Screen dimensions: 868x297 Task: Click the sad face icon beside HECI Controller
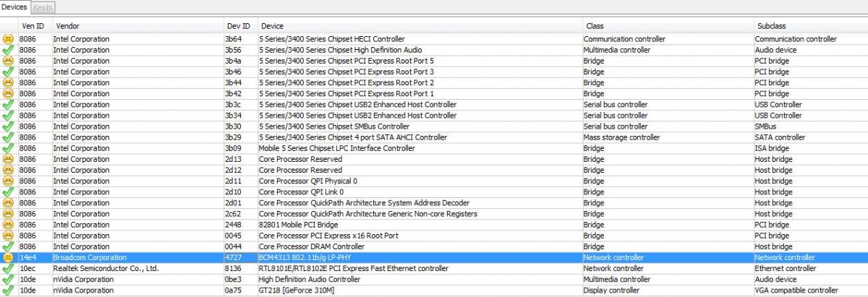pyautogui.click(x=8, y=39)
